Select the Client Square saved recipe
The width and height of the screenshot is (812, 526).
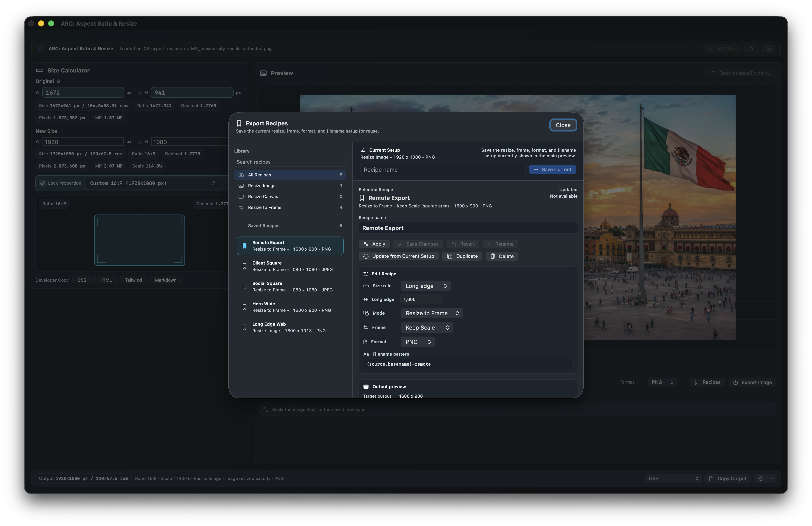[x=290, y=266]
